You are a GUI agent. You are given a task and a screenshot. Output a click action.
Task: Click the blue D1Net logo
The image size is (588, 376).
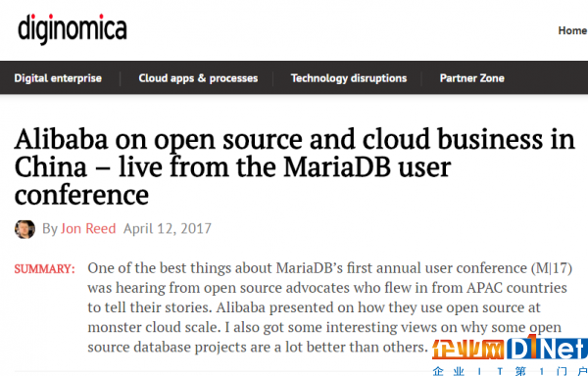(x=547, y=349)
